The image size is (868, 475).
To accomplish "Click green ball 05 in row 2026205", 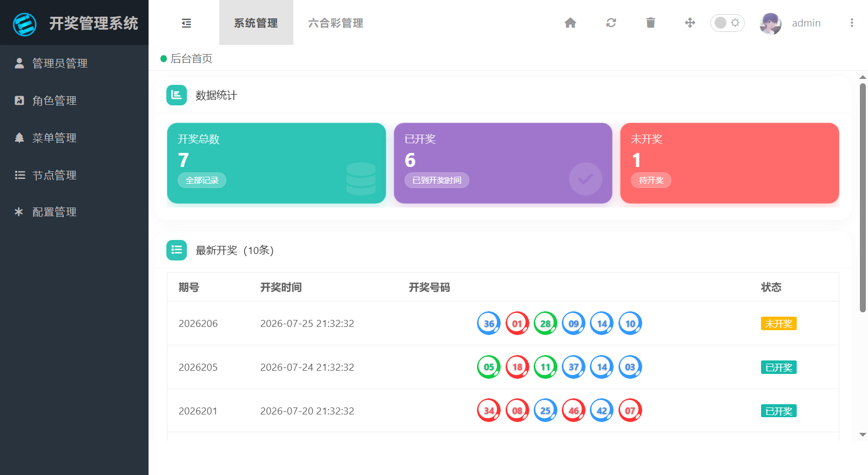I will pos(489,367).
